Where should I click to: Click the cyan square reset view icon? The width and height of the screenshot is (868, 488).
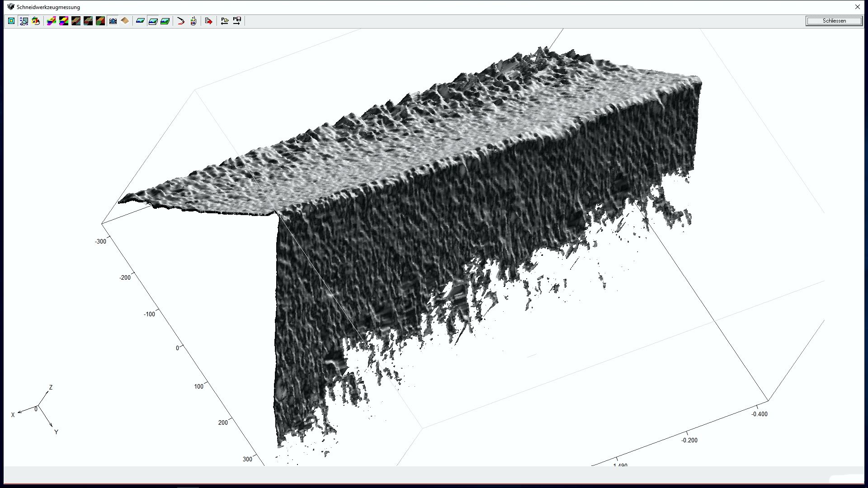pyautogui.click(x=11, y=21)
